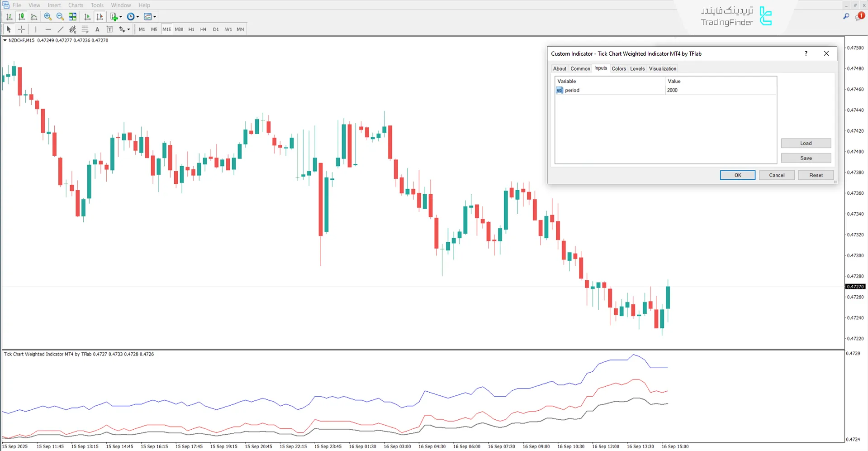Click the highlighted price 0.47270 on the scale
868x451 pixels.
[x=855, y=286]
